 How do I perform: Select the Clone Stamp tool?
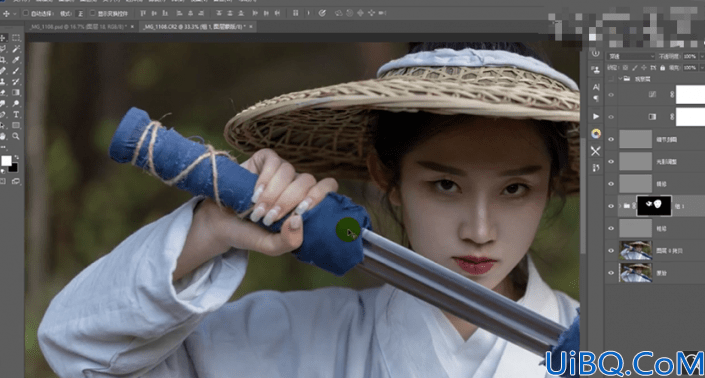(3, 81)
